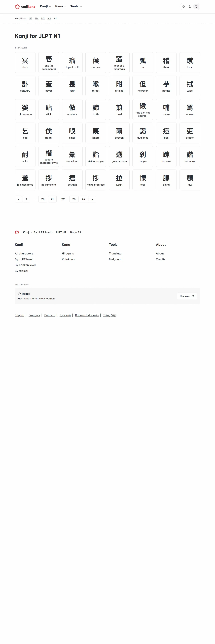The height and width of the screenshot is (644, 215).
Task: Go to pagination page 24
Action: pos(84,199)
